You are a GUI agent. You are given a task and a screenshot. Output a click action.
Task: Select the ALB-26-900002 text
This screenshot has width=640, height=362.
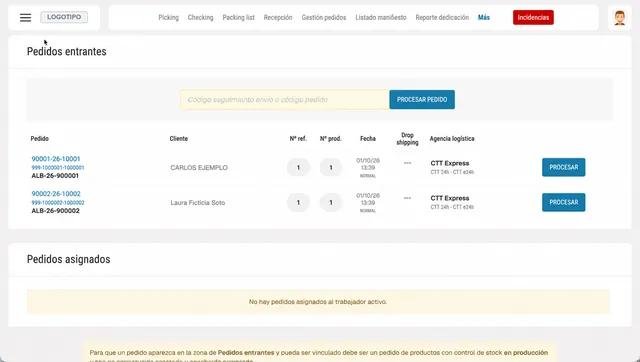(56, 211)
